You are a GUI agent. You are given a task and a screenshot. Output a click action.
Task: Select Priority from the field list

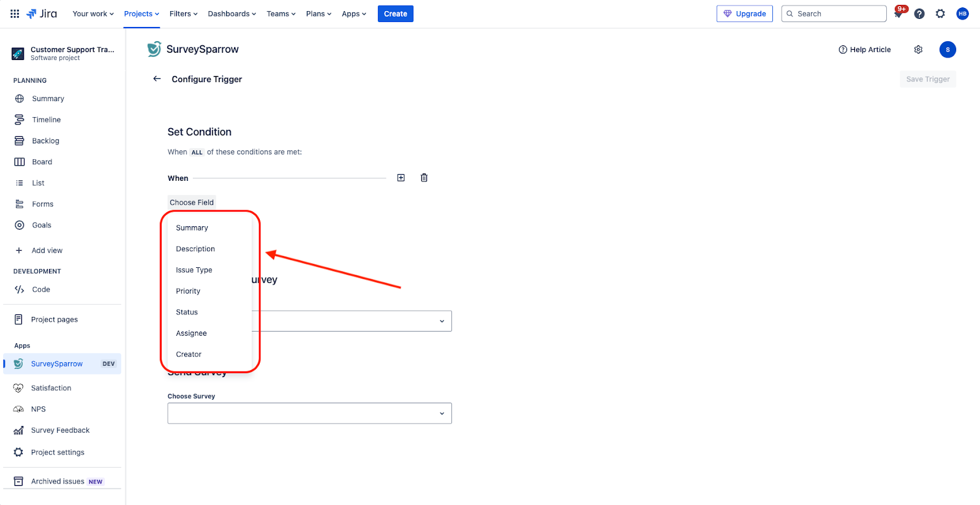(x=188, y=291)
